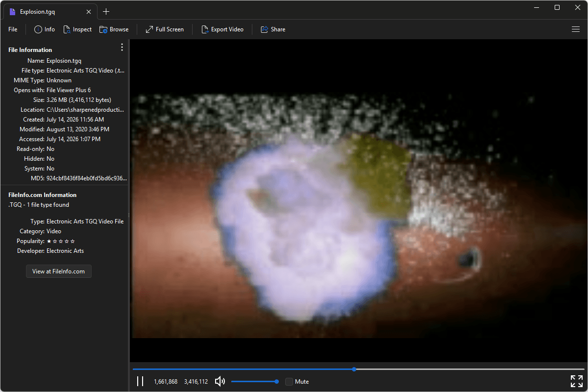
Task: Open the hamburger menu at top right
Action: coord(576,29)
